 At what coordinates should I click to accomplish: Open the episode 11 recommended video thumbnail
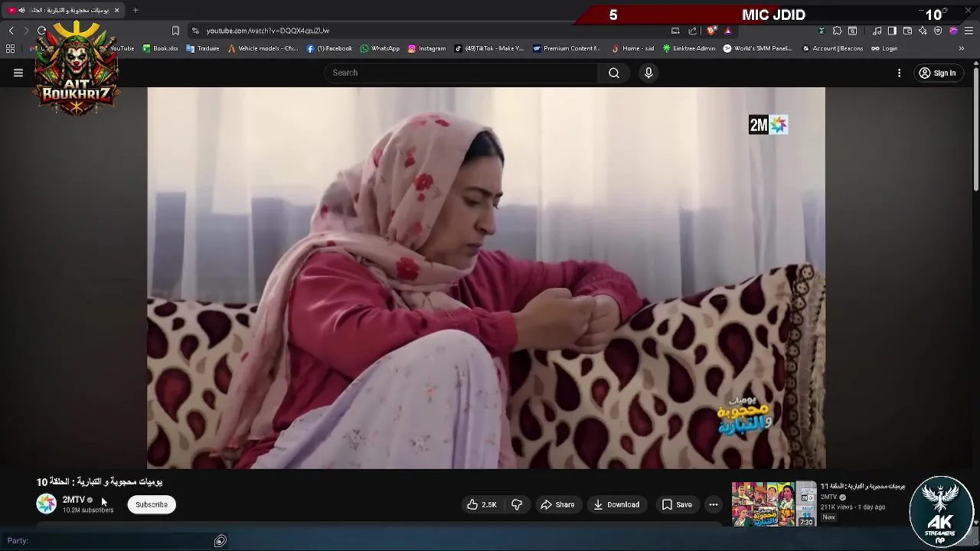774,504
